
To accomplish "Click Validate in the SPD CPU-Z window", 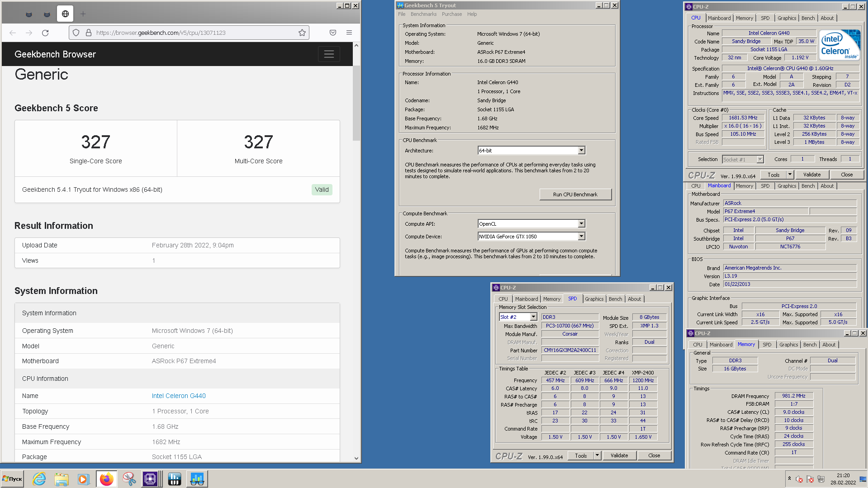I will click(x=619, y=455).
